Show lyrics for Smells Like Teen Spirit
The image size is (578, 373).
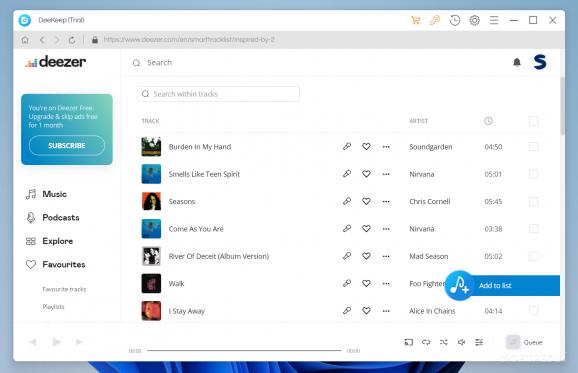(x=347, y=174)
